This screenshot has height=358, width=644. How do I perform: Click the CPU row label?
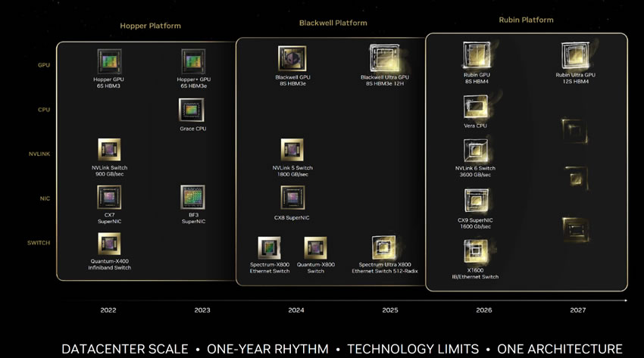point(44,110)
